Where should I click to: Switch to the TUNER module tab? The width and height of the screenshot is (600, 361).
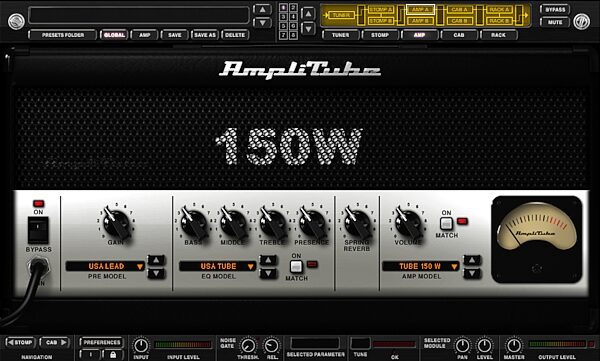341,35
